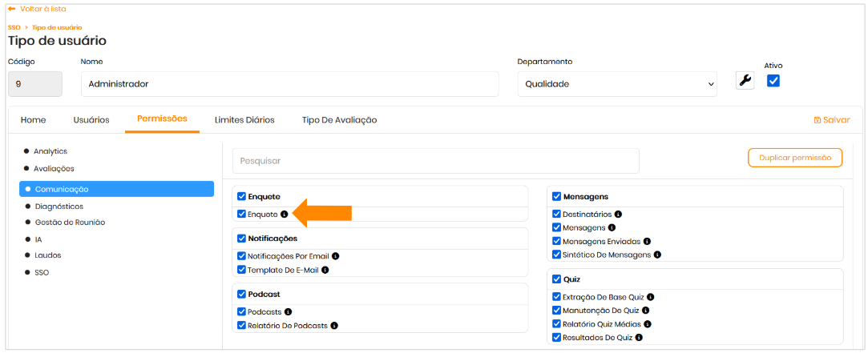Disable the Manutenção De Quiz permission
The height and width of the screenshot is (357, 868).
click(556, 310)
